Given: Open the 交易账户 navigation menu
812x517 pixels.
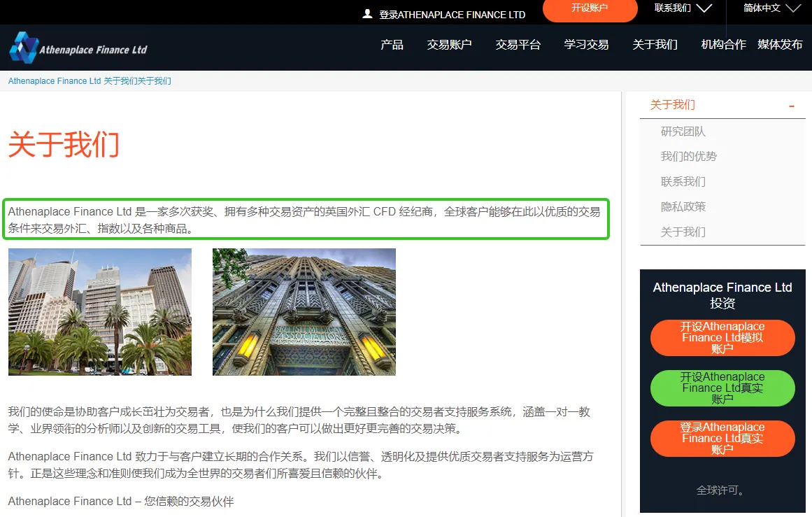Looking at the screenshot, I should [449, 45].
